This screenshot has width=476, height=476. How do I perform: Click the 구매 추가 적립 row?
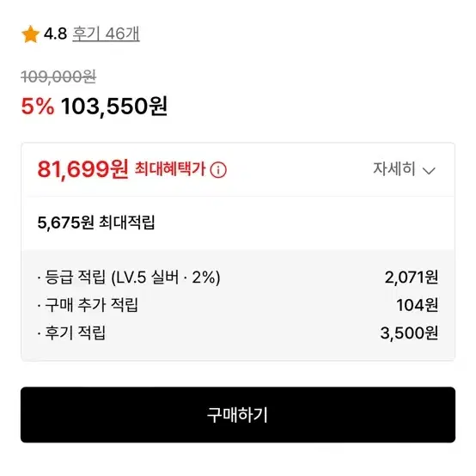pyautogui.click(x=238, y=305)
